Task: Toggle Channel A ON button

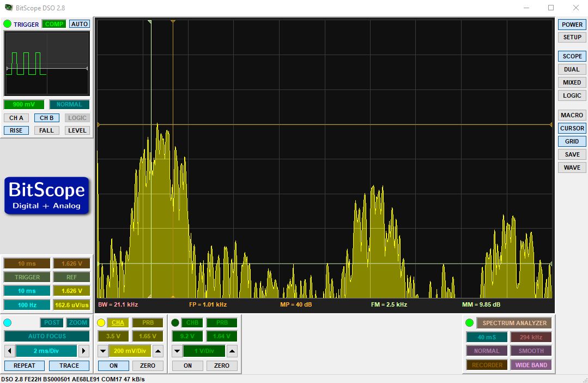Action: [114, 366]
